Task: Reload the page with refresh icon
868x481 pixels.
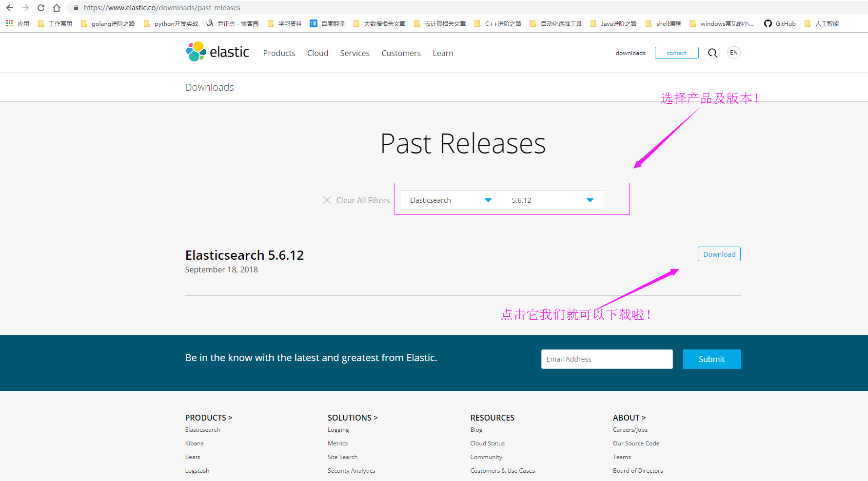Action: [x=41, y=8]
